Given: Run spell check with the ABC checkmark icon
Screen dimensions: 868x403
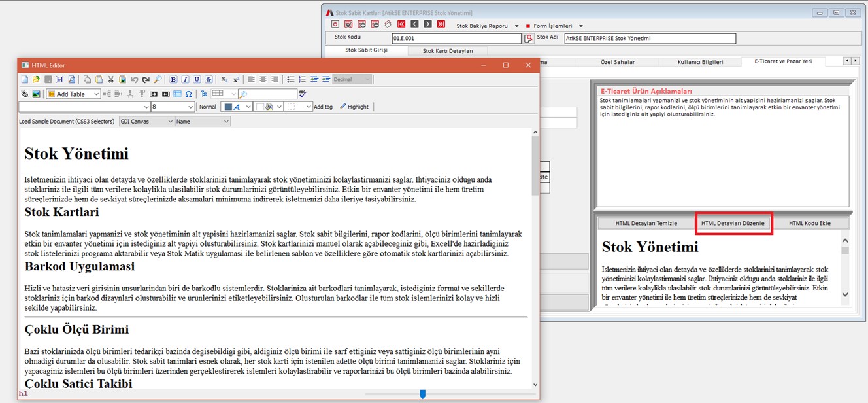Looking at the screenshot, I should 303,94.
